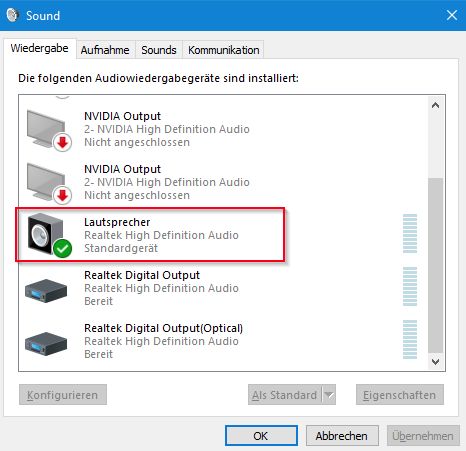This screenshot has height=451, width=466.
Task: Click the Lautsprecher speaker icon
Action: tap(49, 235)
